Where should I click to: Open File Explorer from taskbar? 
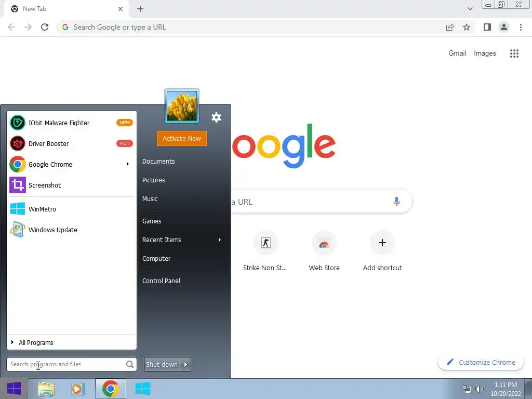[x=46, y=389]
